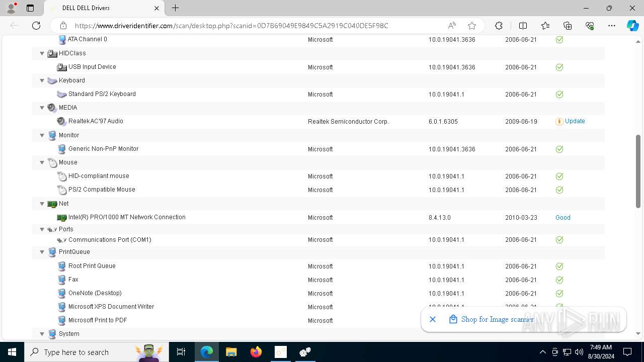The height and width of the screenshot is (362, 644).
Task: Click the Ports category icon
Action: [x=52, y=229]
